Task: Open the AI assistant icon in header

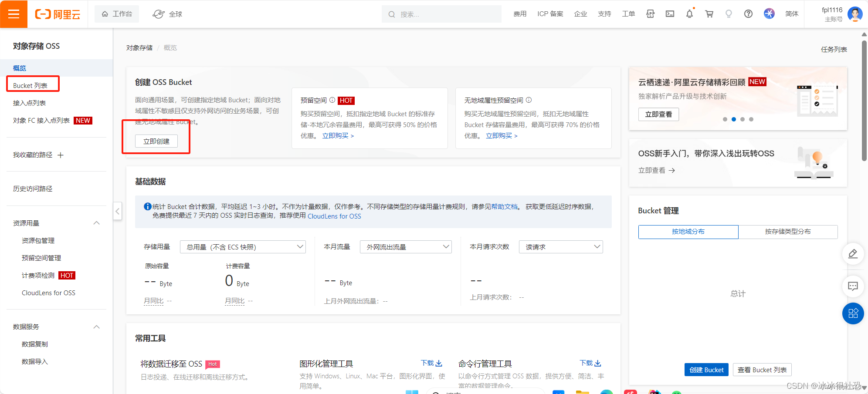Action: [769, 14]
